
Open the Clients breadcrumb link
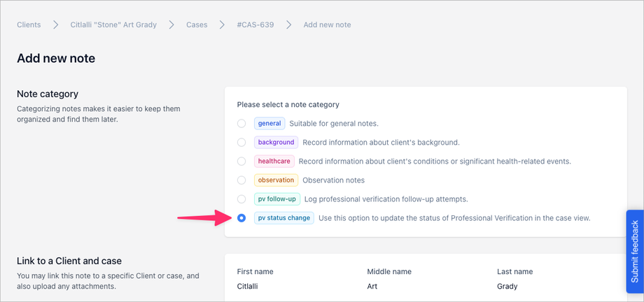(29, 25)
